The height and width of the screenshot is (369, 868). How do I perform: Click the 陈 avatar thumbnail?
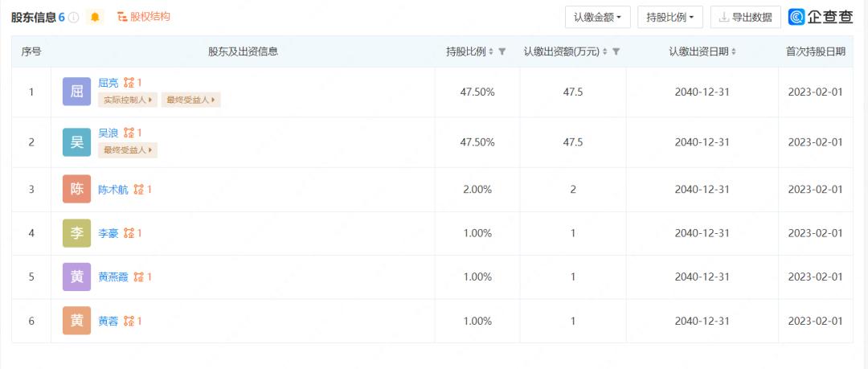point(76,190)
